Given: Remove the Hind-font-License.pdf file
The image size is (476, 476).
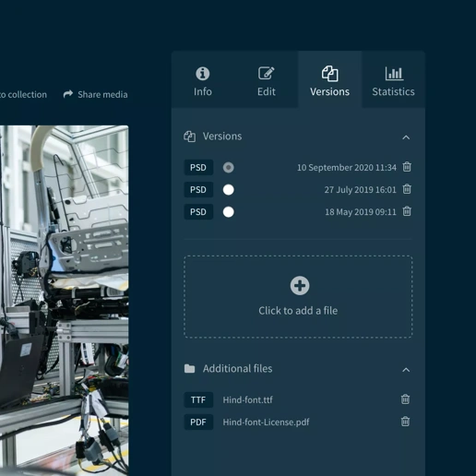Looking at the screenshot, I should [x=405, y=422].
